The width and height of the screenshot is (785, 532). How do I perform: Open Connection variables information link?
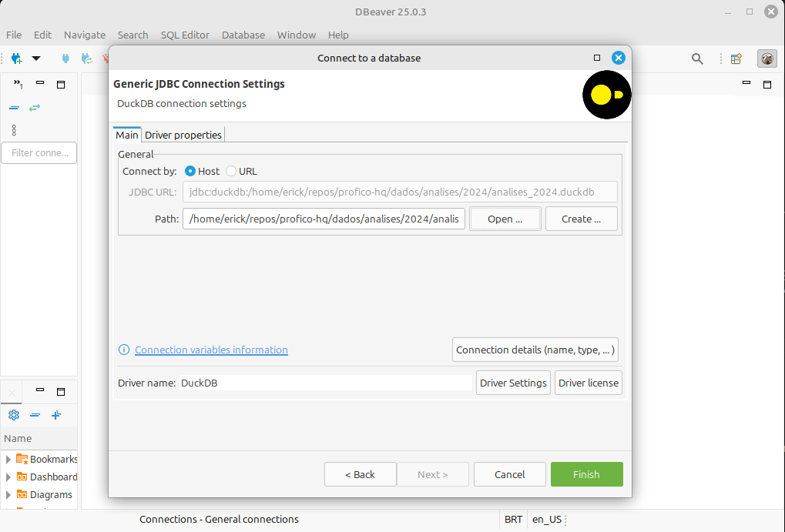click(x=211, y=350)
